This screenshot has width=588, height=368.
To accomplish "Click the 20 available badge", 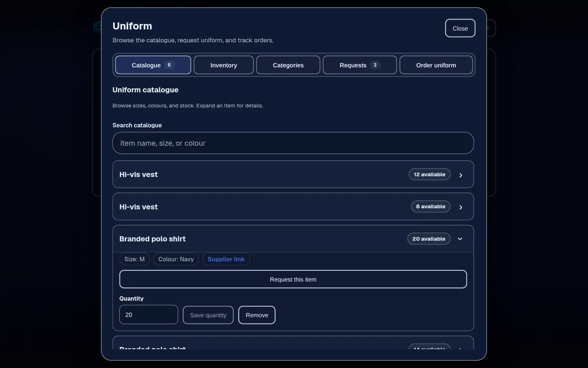I will [429, 239].
